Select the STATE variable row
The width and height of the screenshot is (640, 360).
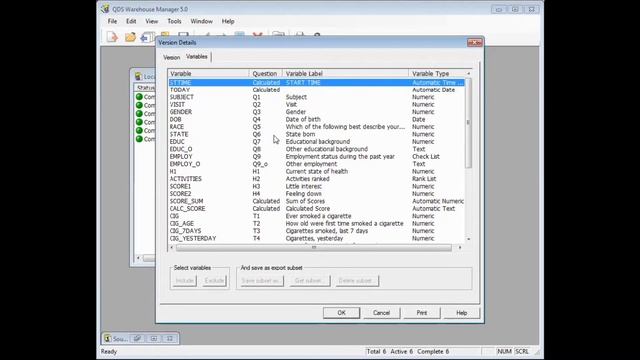click(316, 134)
